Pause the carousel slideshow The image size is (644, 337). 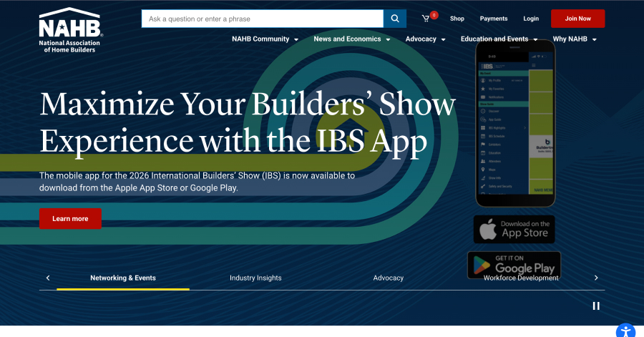[x=596, y=306]
